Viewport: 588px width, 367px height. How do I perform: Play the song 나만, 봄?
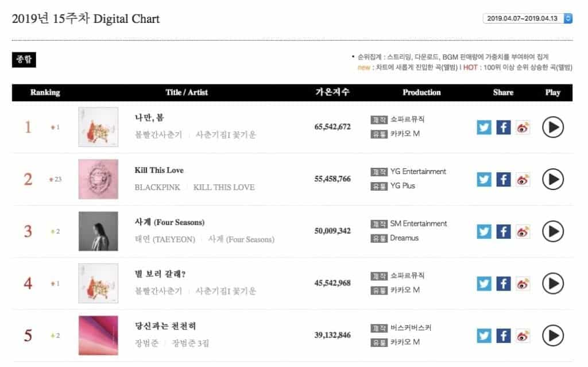pos(552,127)
